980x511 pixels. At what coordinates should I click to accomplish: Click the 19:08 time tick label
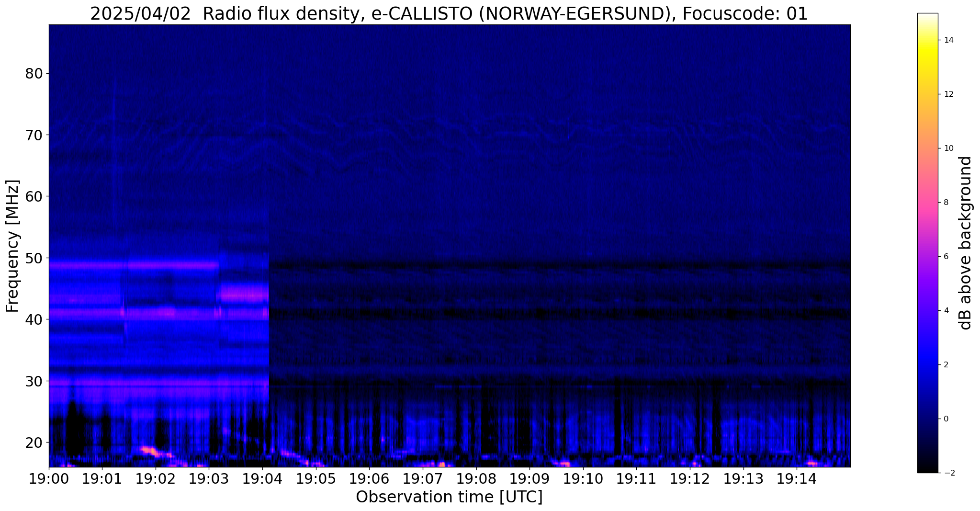[x=476, y=478]
